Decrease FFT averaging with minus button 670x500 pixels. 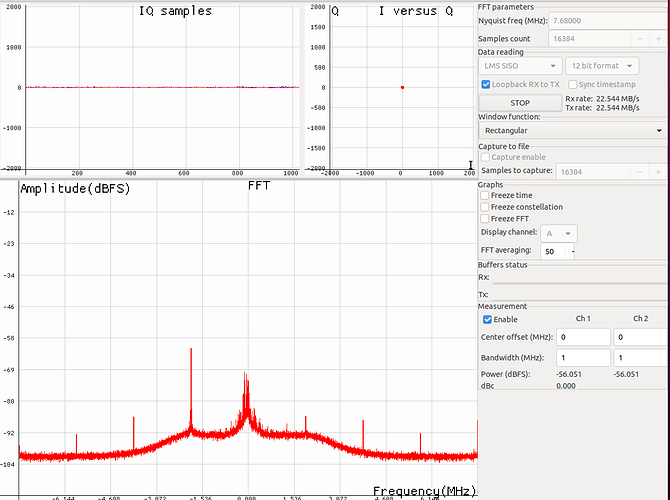click(572, 251)
